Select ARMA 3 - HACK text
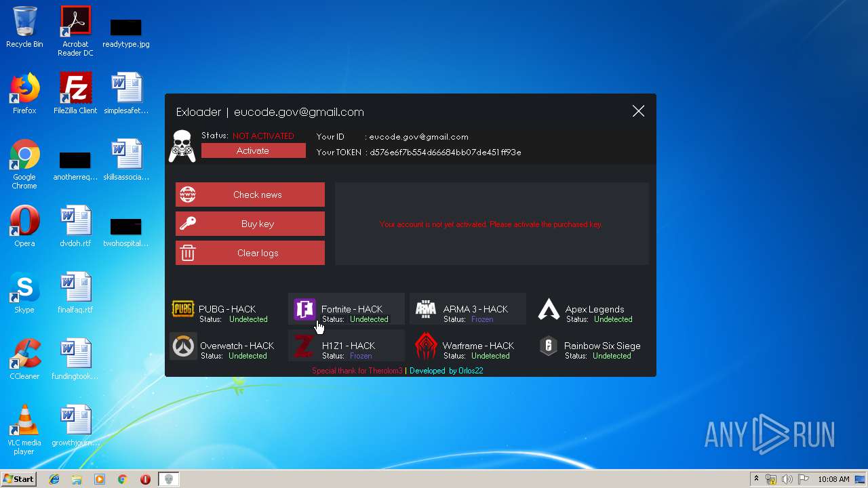 (475, 309)
